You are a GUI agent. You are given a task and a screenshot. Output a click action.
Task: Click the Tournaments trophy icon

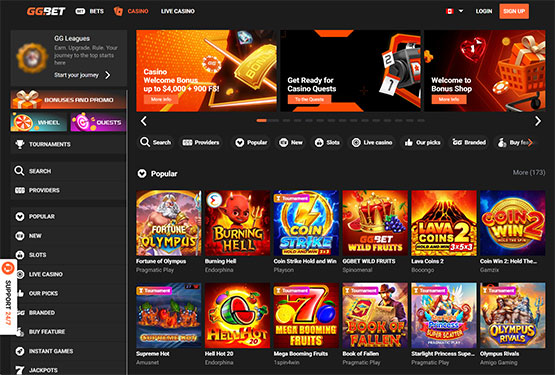pos(20,144)
